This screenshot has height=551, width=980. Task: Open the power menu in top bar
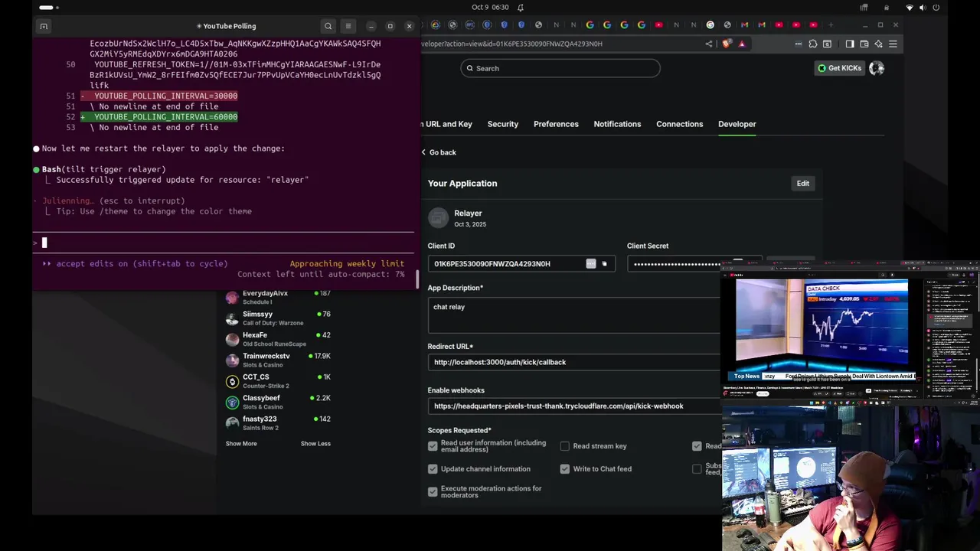936,7
